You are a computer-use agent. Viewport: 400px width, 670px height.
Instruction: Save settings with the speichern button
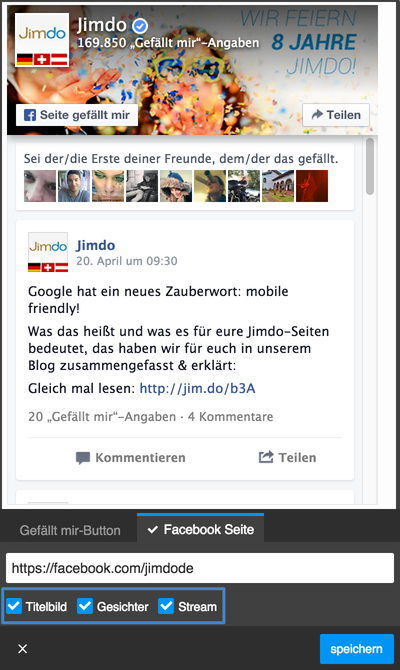pyautogui.click(x=357, y=649)
